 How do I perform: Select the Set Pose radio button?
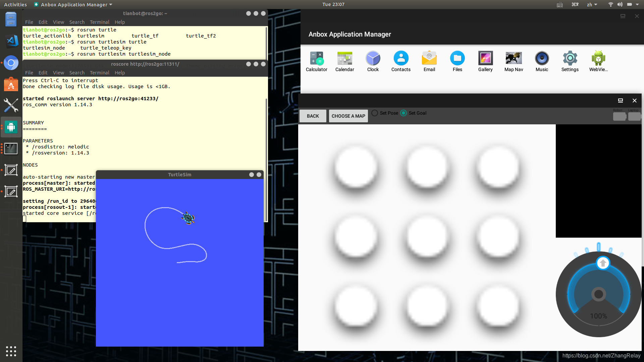[x=375, y=113]
